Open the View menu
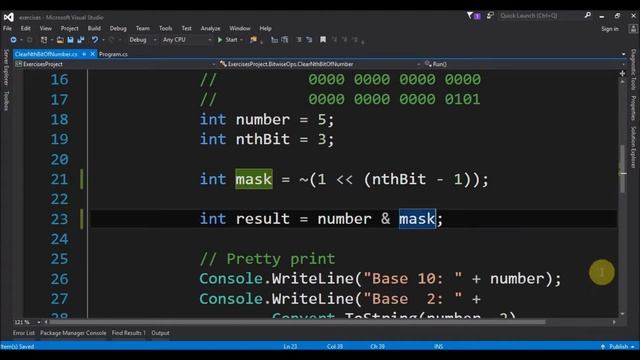 pos(46,28)
